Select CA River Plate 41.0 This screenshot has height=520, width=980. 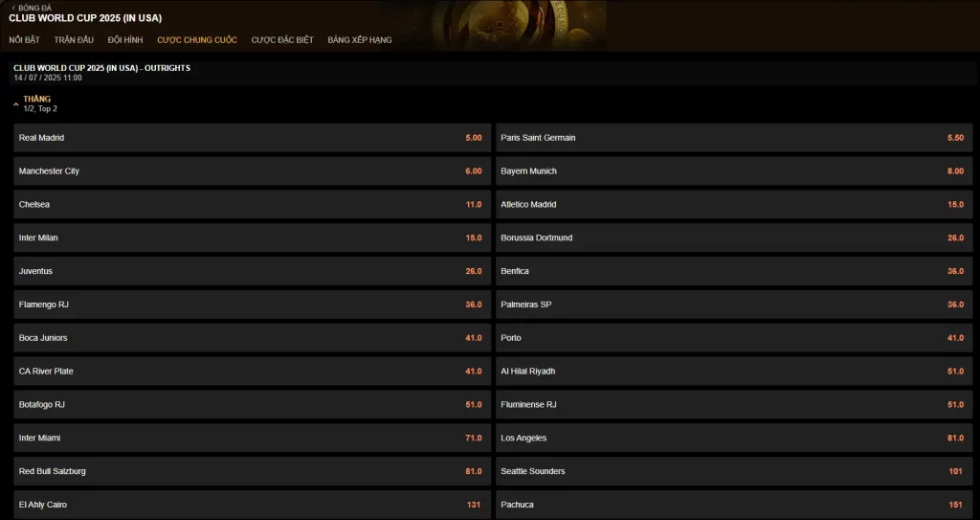(252, 371)
